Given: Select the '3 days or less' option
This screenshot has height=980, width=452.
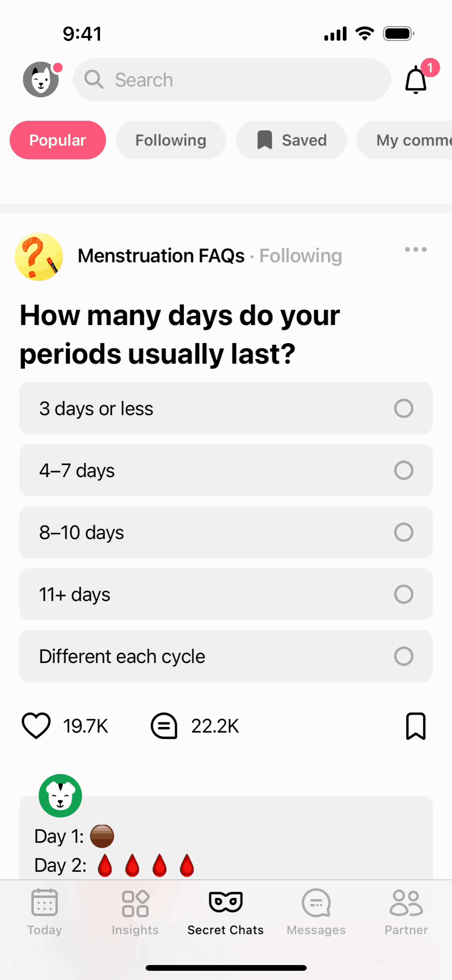Looking at the screenshot, I should (x=226, y=408).
